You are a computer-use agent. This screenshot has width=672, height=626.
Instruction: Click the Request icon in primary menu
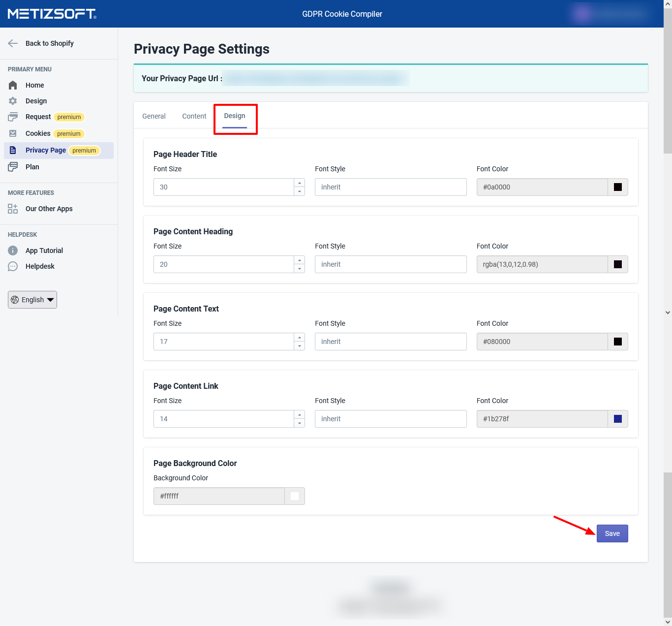click(13, 117)
